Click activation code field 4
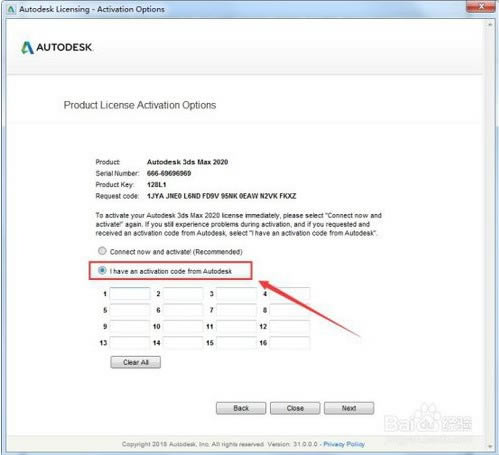This screenshot has width=499, height=455. point(290,294)
